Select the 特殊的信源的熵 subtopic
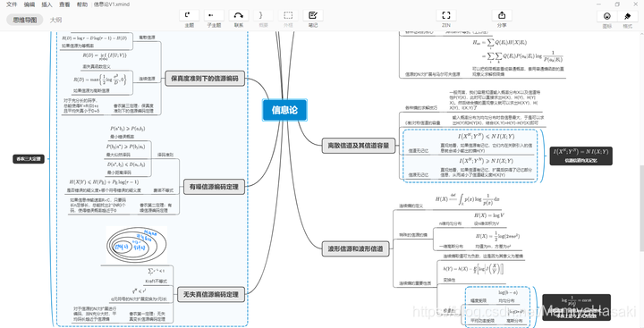644x328 pixels. [412, 235]
